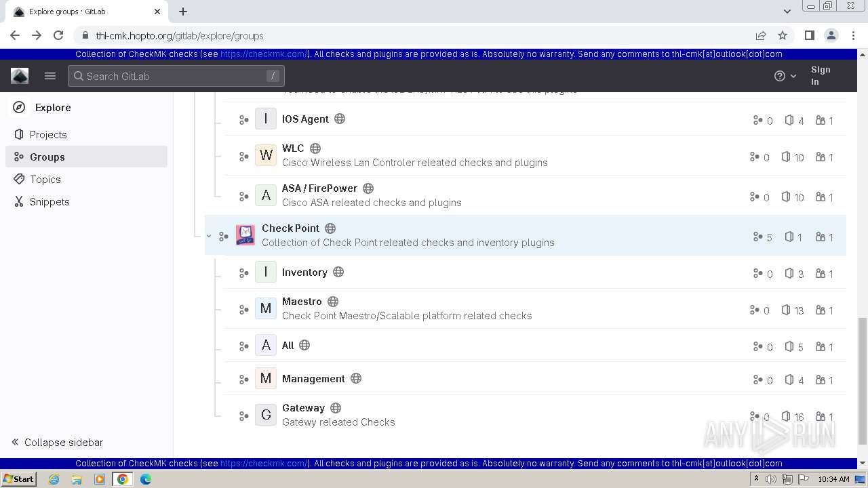Open the Maestro subgroup
Viewport: 868px width, 488px height.
tap(302, 301)
